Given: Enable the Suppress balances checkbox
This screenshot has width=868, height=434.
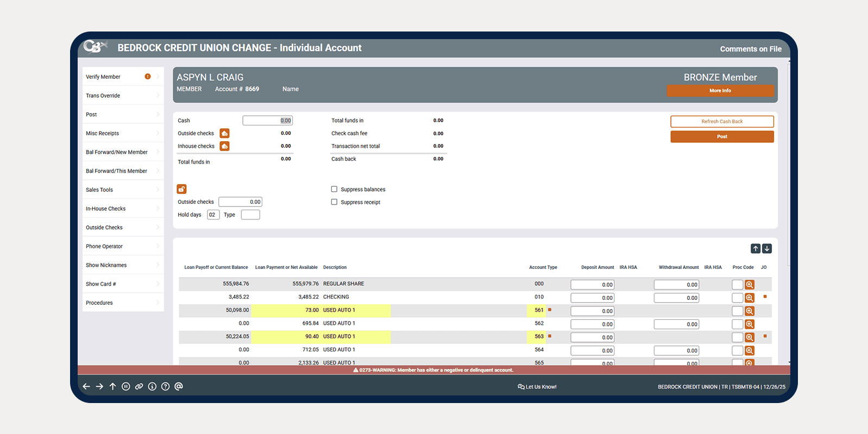Looking at the screenshot, I should pos(334,189).
